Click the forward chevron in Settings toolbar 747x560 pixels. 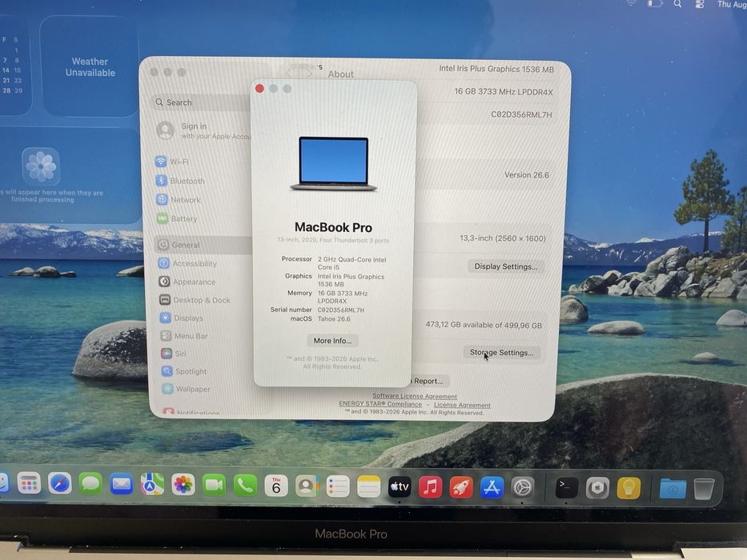coord(309,74)
